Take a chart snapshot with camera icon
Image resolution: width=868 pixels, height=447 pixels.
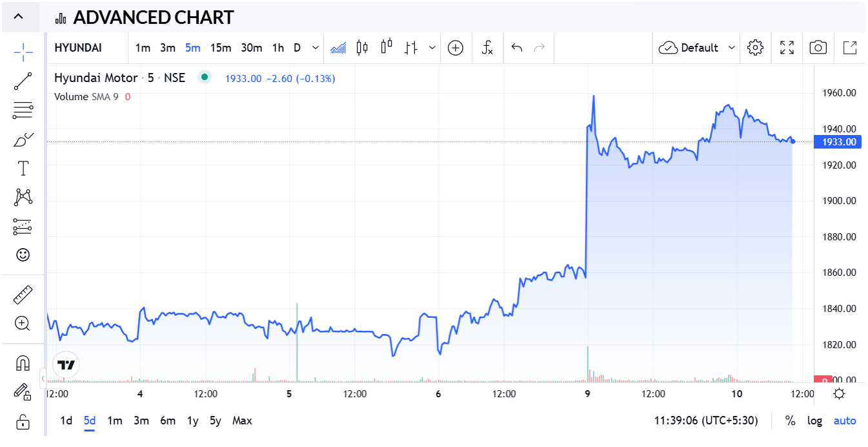click(x=818, y=48)
